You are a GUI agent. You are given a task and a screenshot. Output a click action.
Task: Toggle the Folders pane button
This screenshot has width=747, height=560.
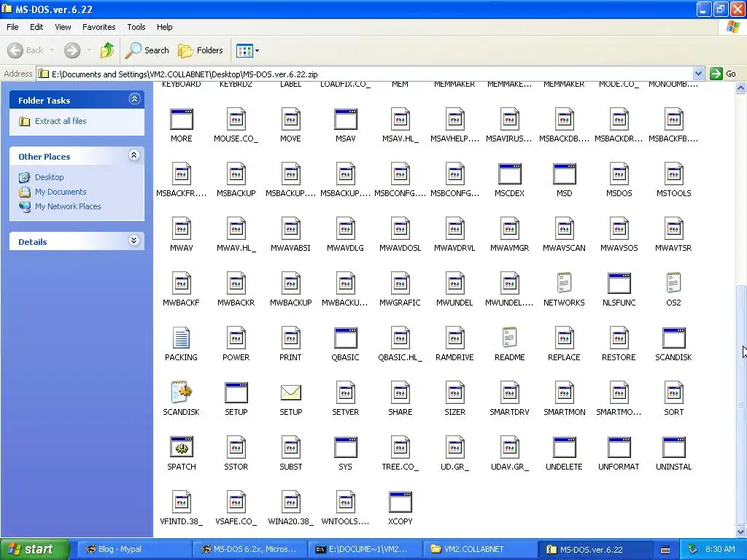(200, 50)
